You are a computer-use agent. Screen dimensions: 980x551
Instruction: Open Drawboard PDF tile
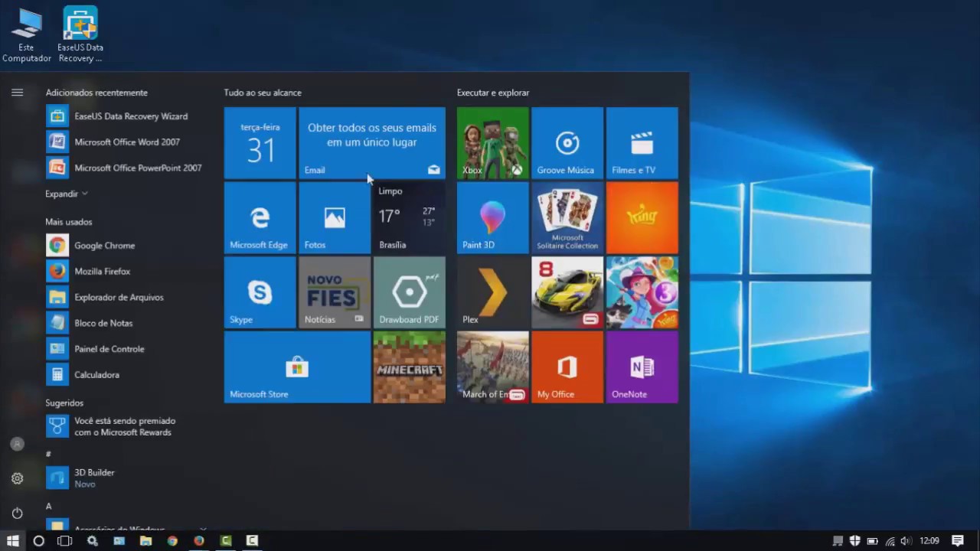[x=410, y=292]
